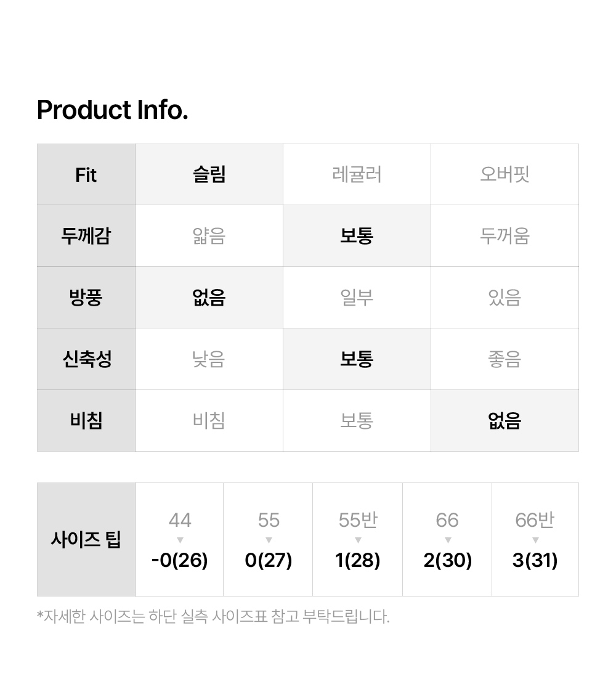Choose 일부 in the 방풍 row
The width and height of the screenshot is (616, 684).
[357, 298]
